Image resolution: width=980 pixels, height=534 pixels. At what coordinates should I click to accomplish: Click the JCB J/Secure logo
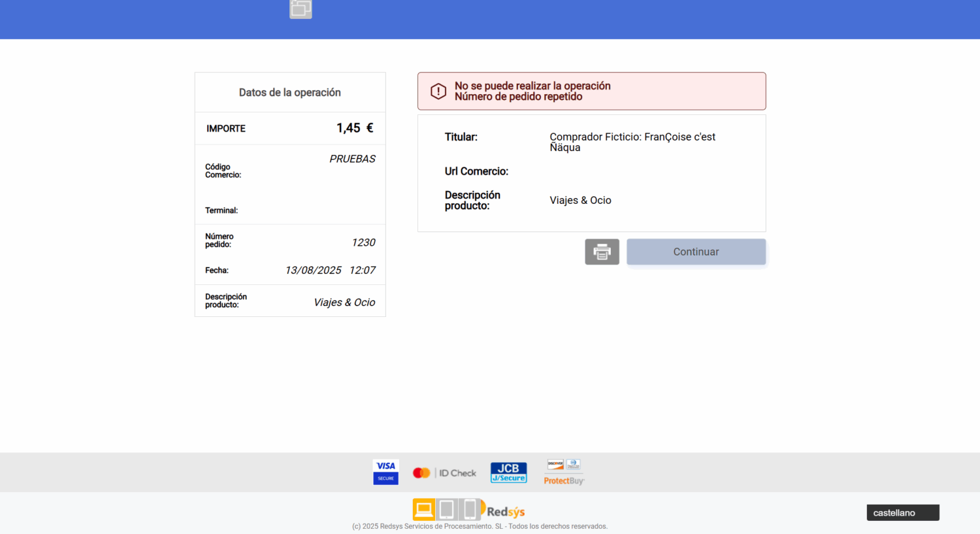508,473
